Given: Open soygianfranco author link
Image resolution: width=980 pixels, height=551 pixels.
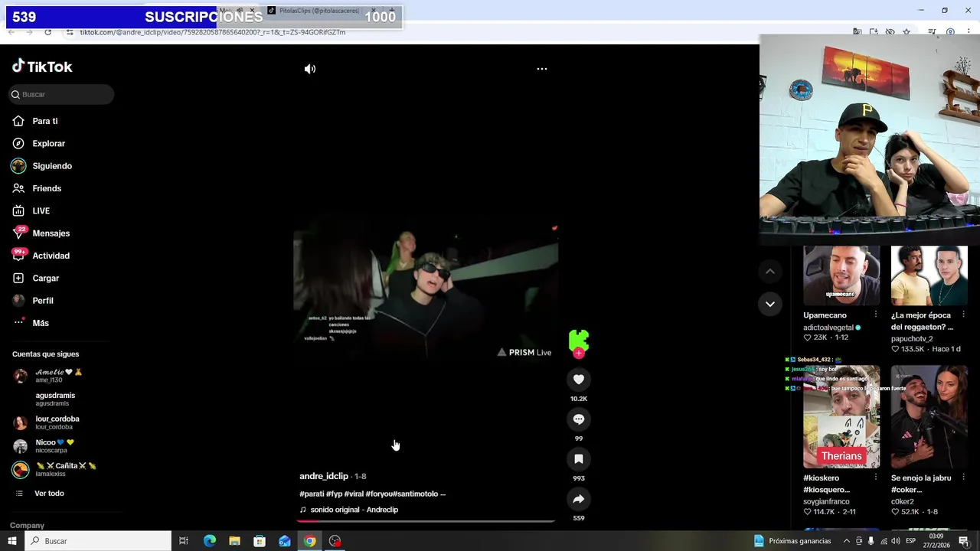Looking at the screenshot, I should pyautogui.click(x=826, y=501).
